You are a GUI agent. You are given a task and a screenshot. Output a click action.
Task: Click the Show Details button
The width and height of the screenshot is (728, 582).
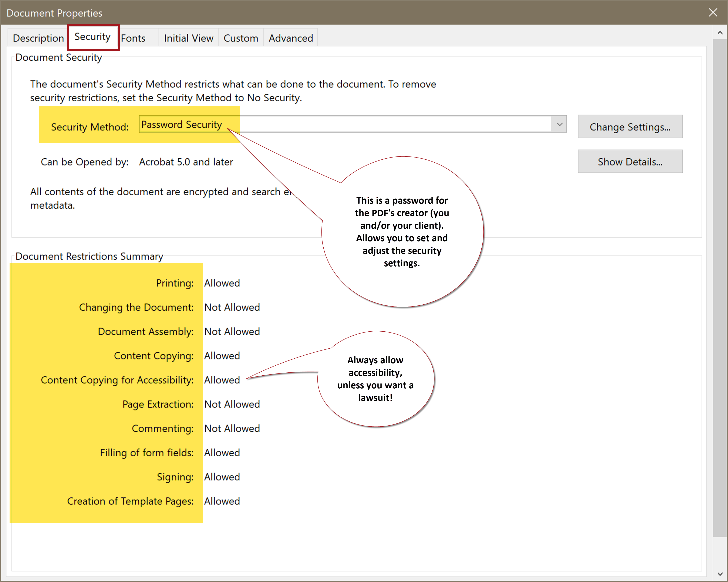point(630,161)
